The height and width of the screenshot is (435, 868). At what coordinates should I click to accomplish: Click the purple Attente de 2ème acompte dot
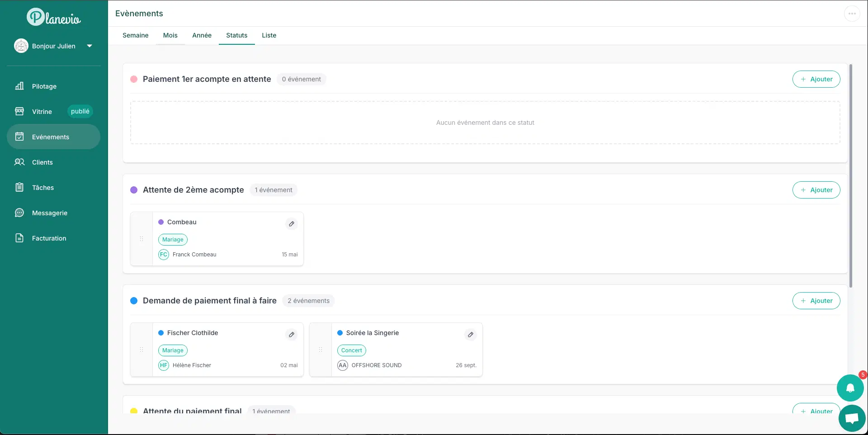point(134,190)
